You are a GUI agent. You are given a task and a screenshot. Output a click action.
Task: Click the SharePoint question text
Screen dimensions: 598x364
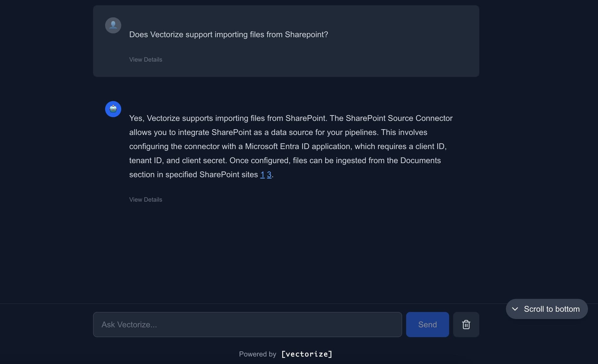pos(228,35)
